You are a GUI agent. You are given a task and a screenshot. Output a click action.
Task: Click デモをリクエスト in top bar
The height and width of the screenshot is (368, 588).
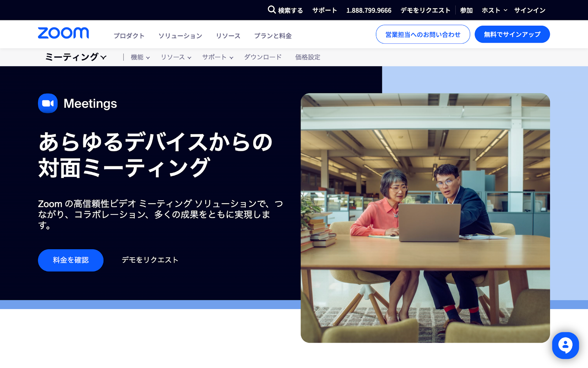pos(425,10)
